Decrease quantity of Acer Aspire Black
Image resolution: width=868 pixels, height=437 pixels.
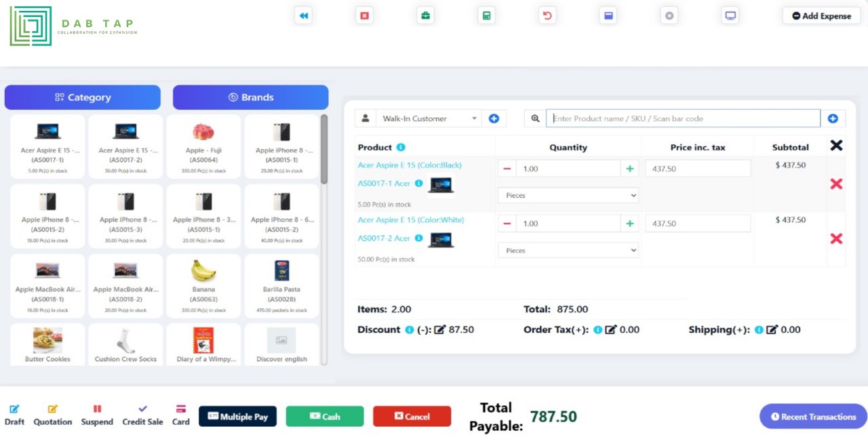pyautogui.click(x=507, y=169)
